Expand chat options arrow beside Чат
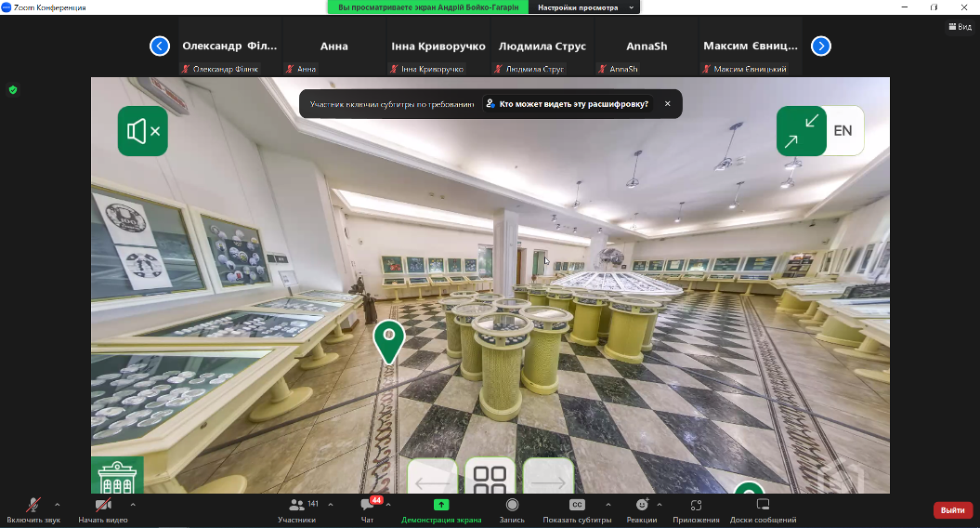 pos(388,504)
